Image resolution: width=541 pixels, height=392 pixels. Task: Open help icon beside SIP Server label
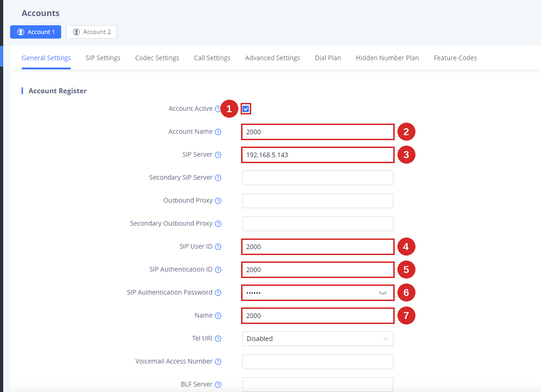[x=218, y=155]
